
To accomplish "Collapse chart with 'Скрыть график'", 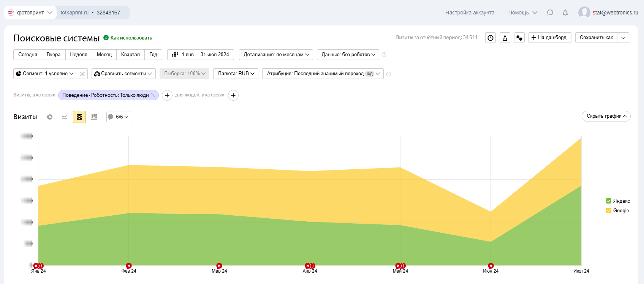I will [x=606, y=116].
